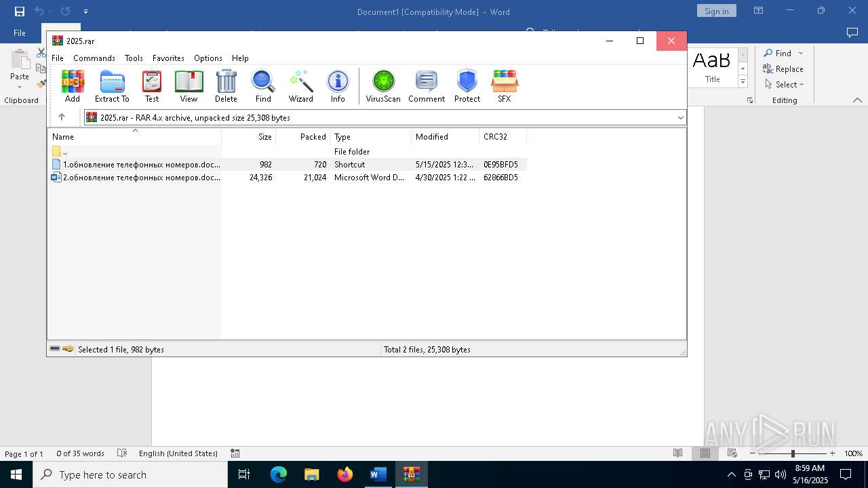Click the spell check icon in Word status bar
The height and width of the screenshot is (488, 868).
(122, 453)
